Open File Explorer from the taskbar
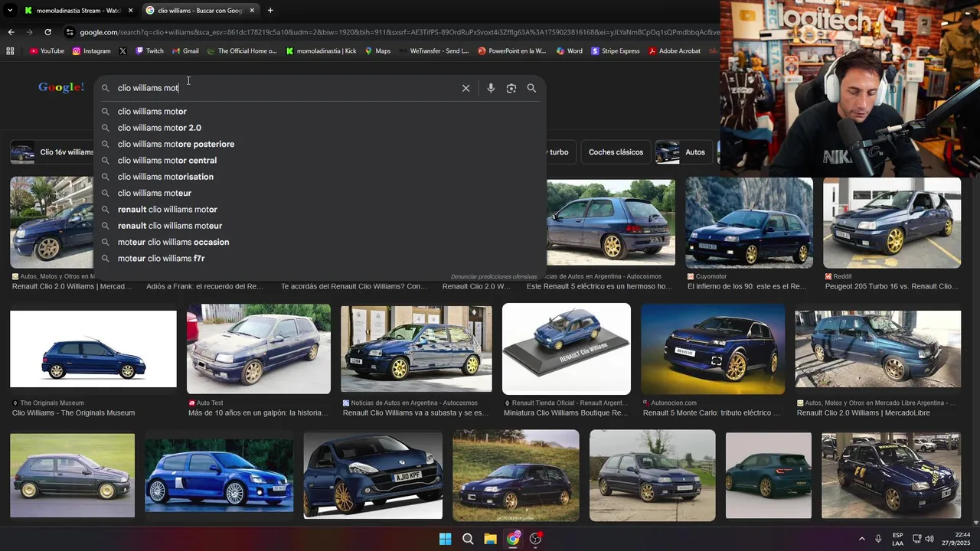Viewport: 980px width, 551px height. tap(490, 539)
